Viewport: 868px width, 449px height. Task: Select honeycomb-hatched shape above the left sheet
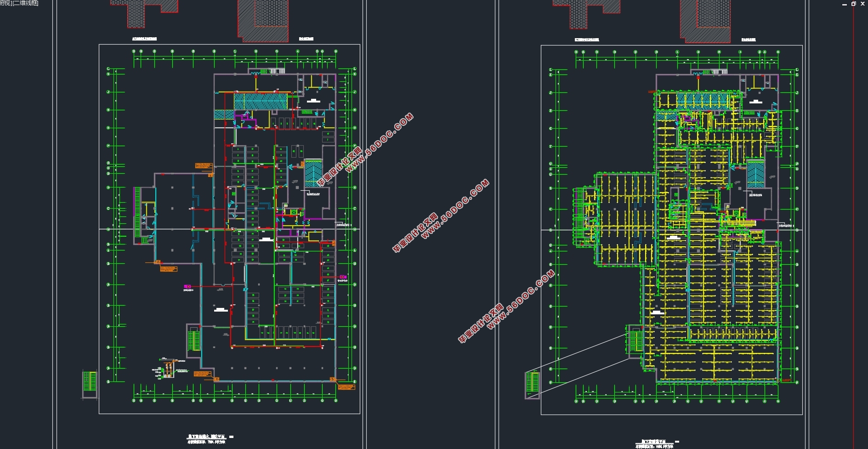[x=136, y=14]
